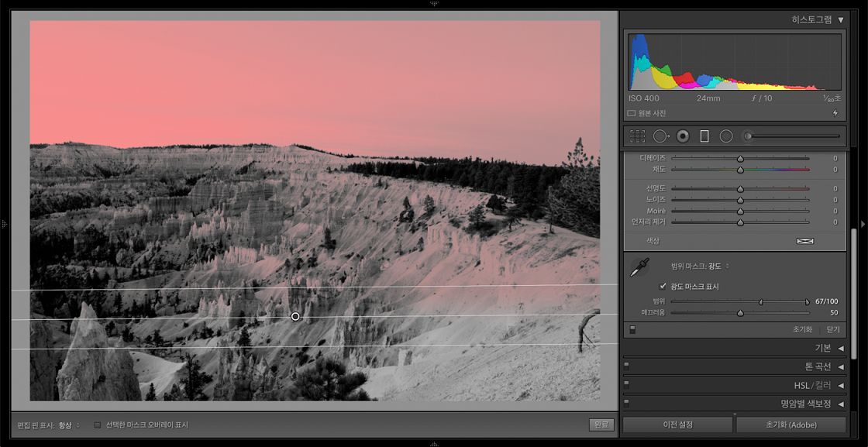Image resolution: width=868 pixels, height=447 pixels.
Task: Select the Crop Overlay tool
Action: pyautogui.click(x=637, y=136)
